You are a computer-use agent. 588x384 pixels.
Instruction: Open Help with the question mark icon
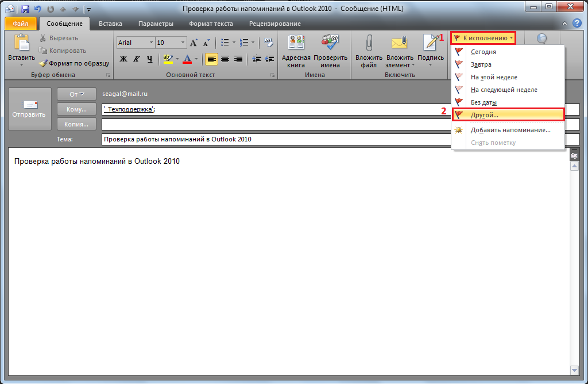pos(577,23)
